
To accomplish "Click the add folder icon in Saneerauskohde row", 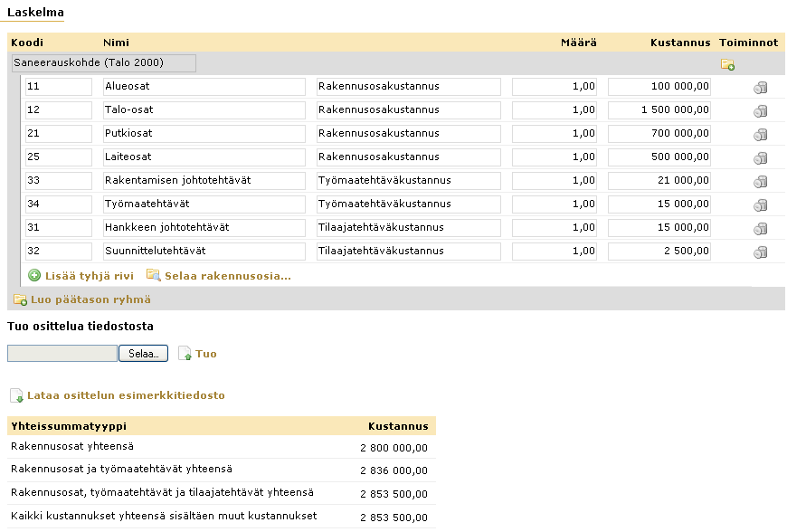I will [x=727, y=64].
